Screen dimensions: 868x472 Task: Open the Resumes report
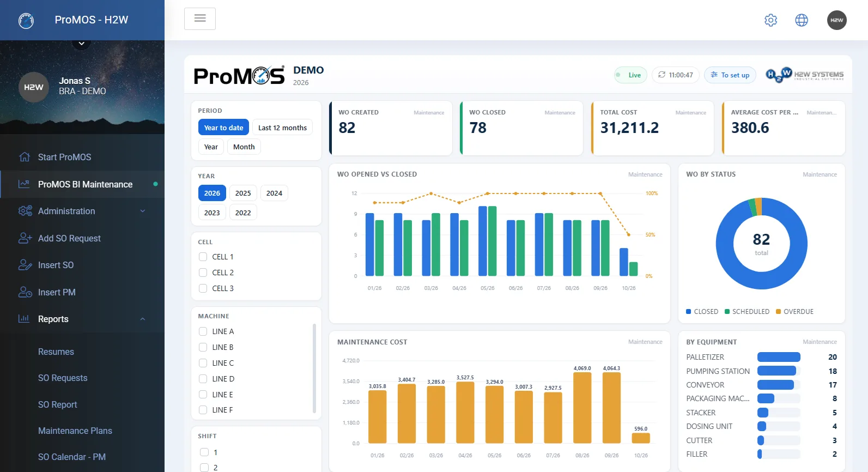pos(56,352)
